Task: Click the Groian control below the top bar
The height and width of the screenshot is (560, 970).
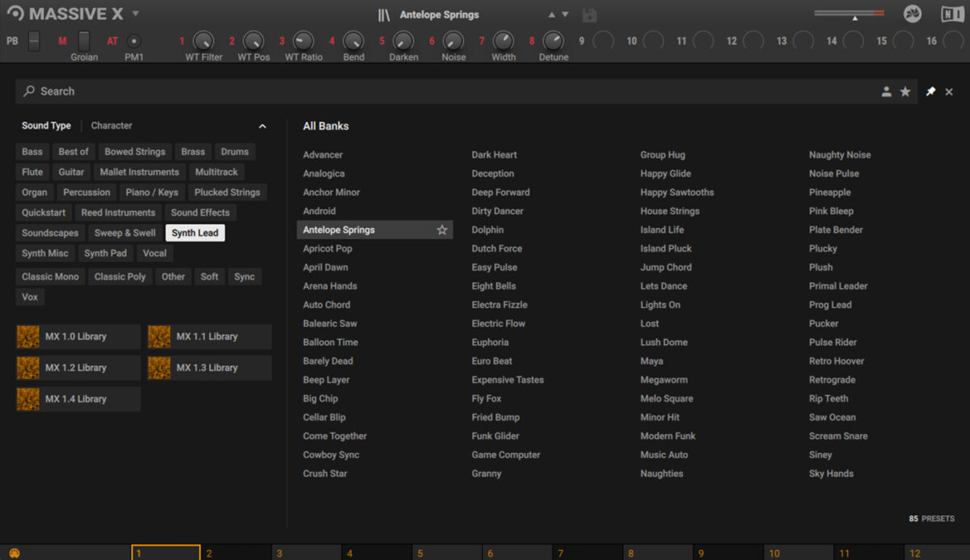Action: [x=84, y=41]
